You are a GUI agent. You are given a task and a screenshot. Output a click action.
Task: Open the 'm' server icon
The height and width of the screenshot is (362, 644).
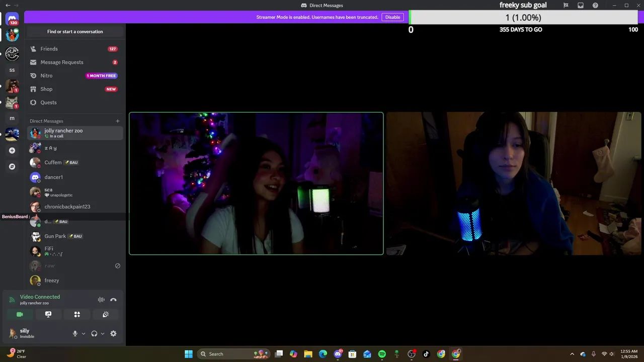[12, 118]
